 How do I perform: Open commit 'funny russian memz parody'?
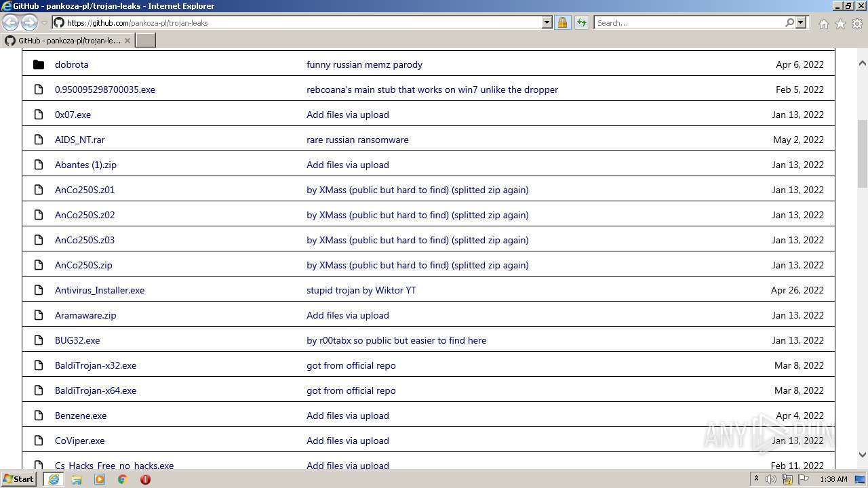364,65
